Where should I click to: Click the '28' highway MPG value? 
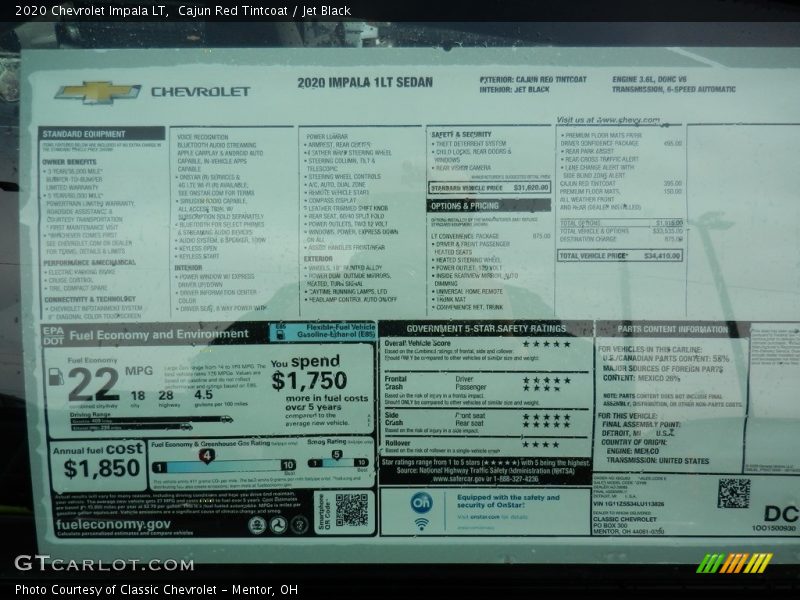coord(166,395)
